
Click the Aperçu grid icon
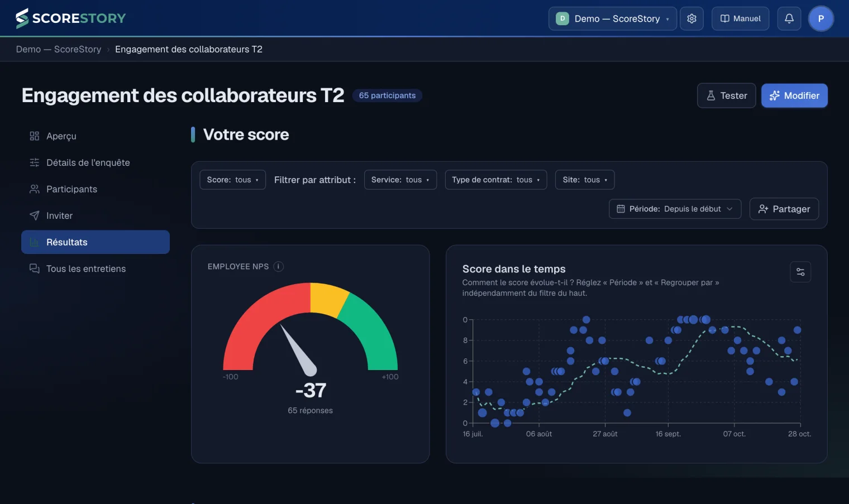35,136
